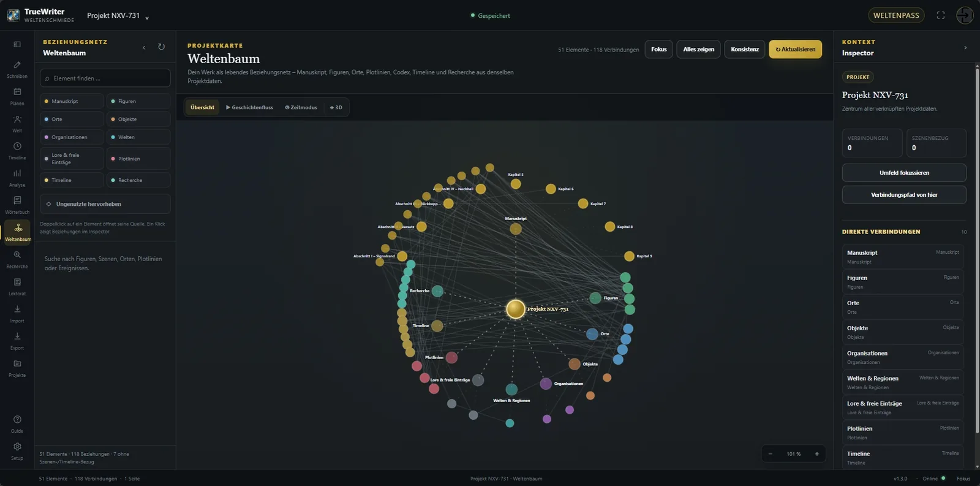Open the Import sidebar icon
The width and height of the screenshot is (980, 486).
coord(17,314)
